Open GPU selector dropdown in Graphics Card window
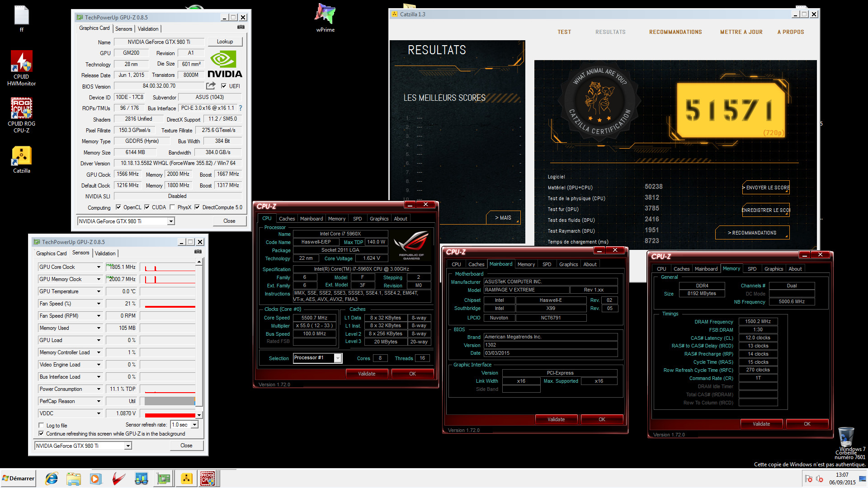Image resolution: width=868 pixels, height=488 pixels. point(171,221)
